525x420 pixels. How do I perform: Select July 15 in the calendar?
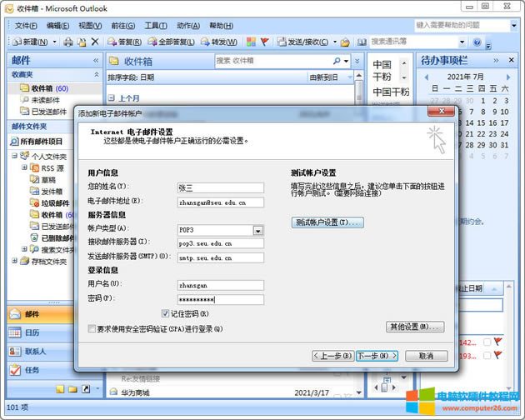click(x=481, y=123)
